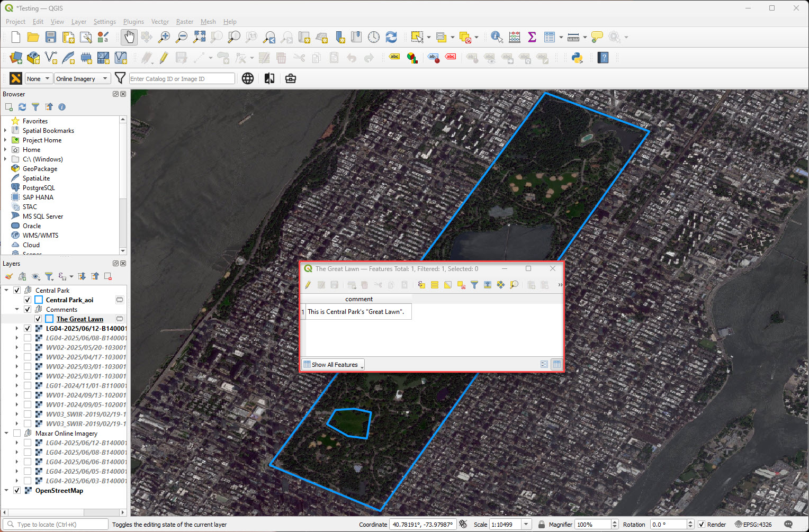Open the Scale dropdown in status bar
The height and width of the screenshot is (532, 809).
click(x=526, y=525)
